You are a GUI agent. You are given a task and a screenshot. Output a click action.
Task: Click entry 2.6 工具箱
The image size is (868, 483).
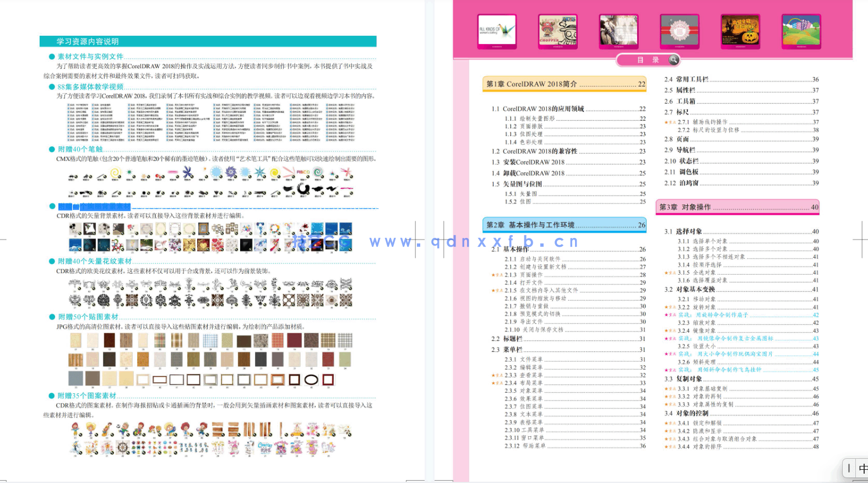pos(741,101)
